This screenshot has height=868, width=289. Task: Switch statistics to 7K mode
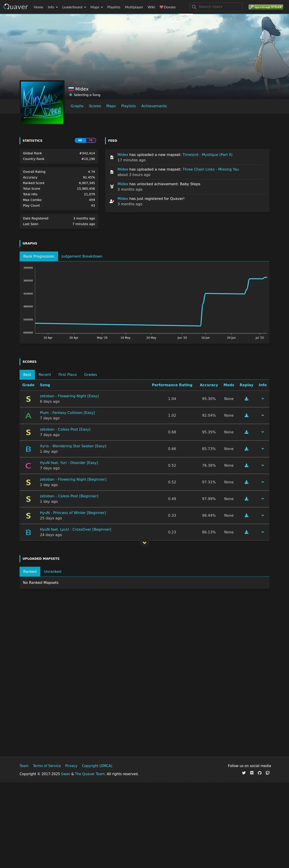click(91, 141)
